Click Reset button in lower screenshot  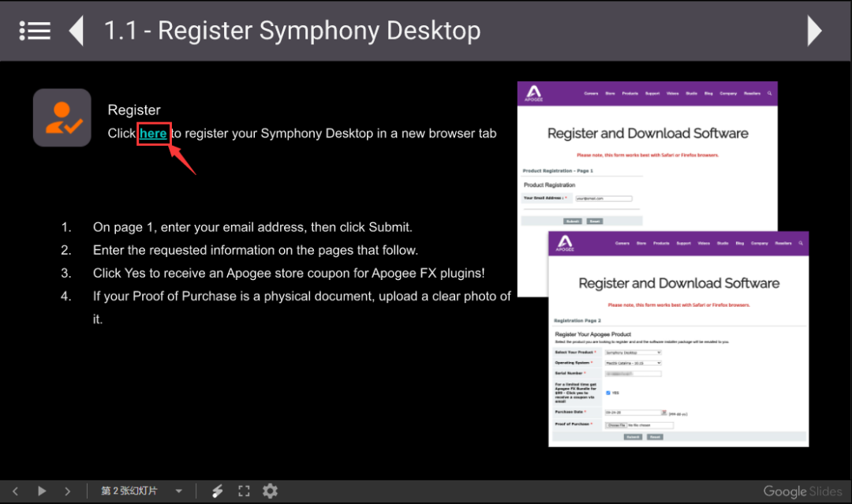coord(655,437)
